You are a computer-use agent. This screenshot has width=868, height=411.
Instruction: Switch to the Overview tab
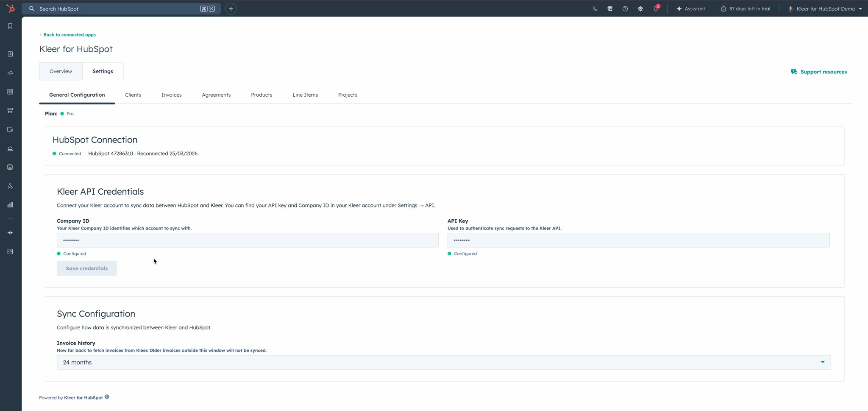pyautogui.click(x=61, y=71)
